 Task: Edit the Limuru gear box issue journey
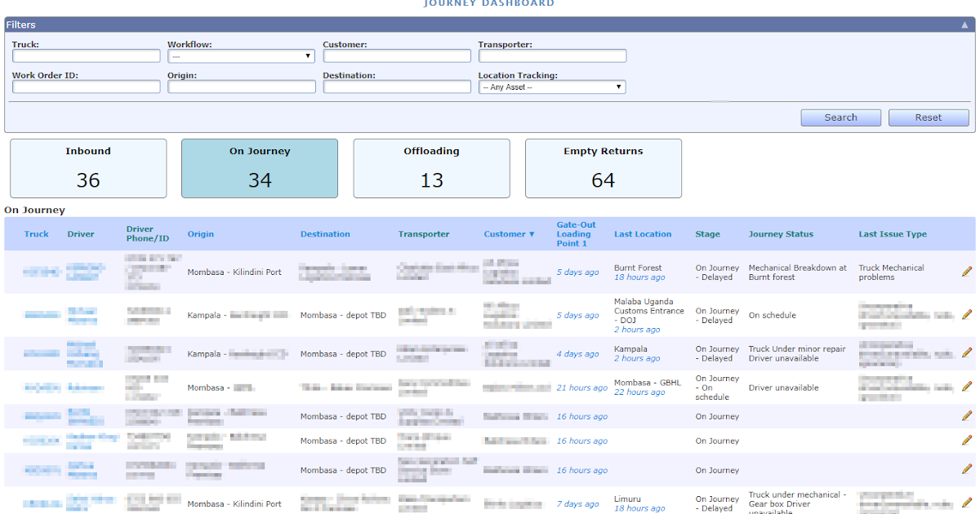[967, 503]
